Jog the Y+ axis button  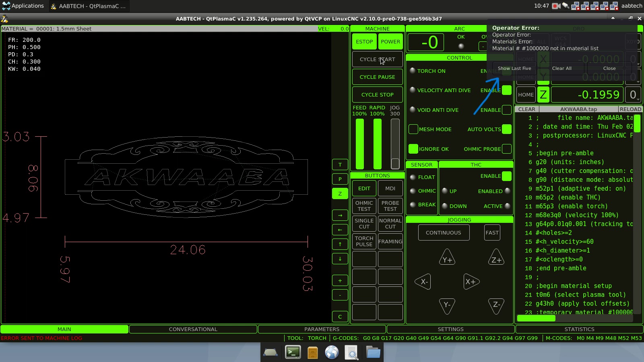click(x=447, y=257)
